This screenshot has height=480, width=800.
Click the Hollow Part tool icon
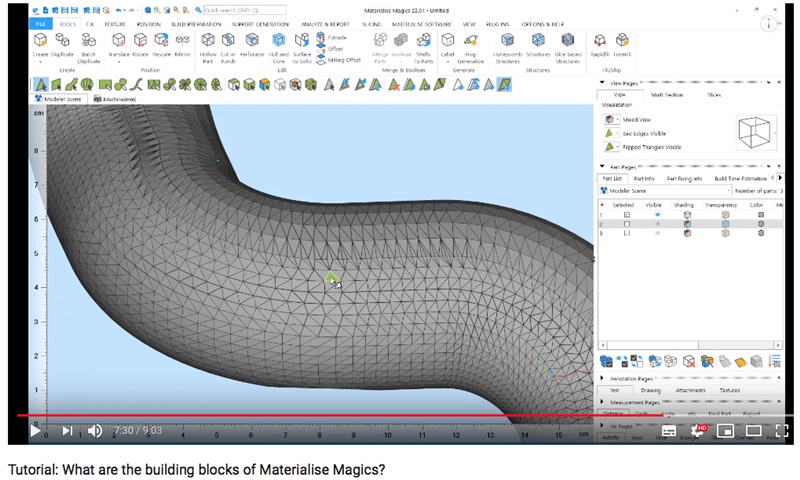point(208,41)
